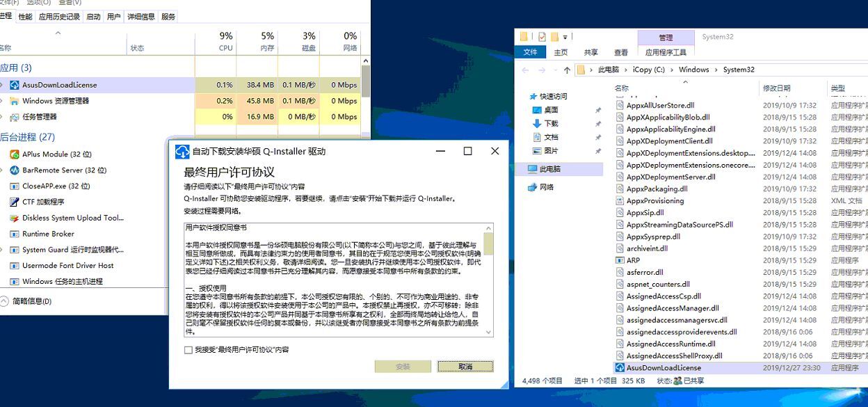The width and height of the screenshot is (868, 407).
Task: Click Runtime Broker process icon
Action: [15, 234]
